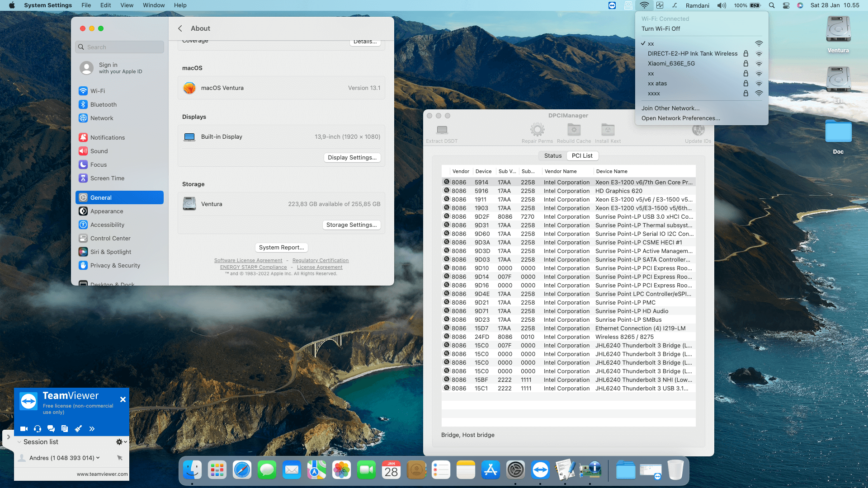Collapse the Session list chevron
This screenshot has height=488, width=868.
point(19,442)
